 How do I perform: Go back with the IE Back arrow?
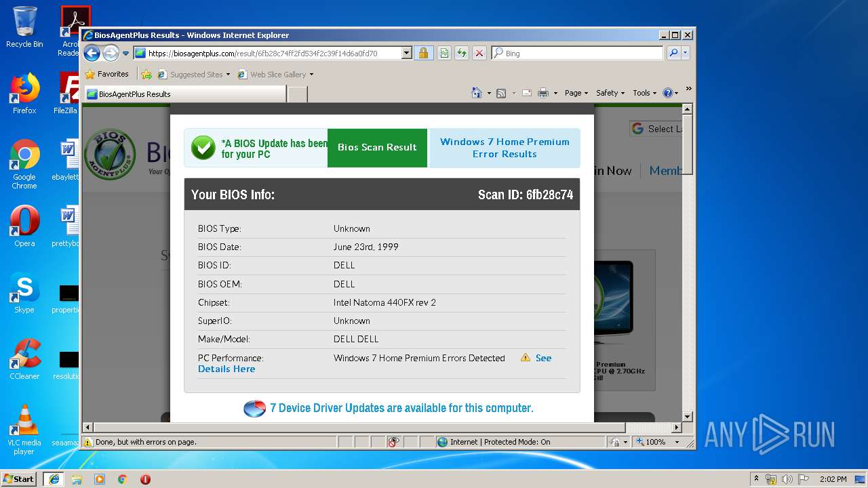pyautogui.click(x=92, y=53)
